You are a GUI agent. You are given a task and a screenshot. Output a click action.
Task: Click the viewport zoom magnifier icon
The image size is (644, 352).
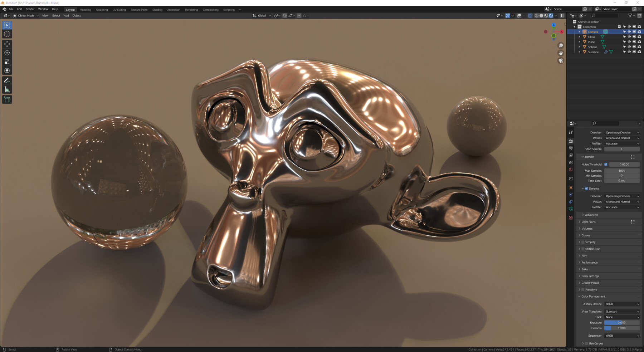tap(561, 45)
